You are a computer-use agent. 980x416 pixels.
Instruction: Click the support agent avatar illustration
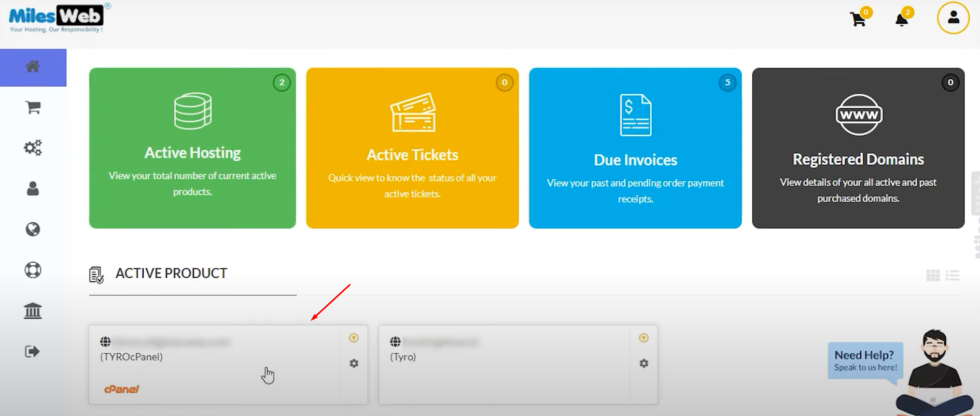934,372
